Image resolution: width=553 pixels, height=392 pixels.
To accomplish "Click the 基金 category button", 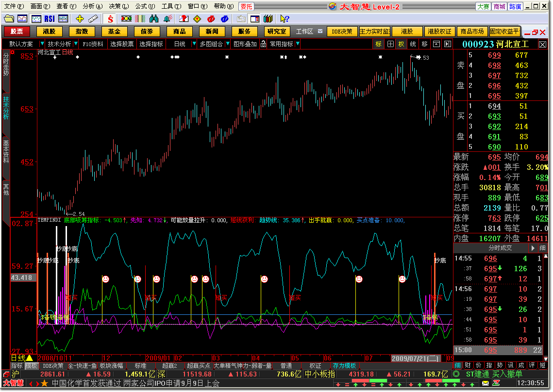I will pyautogui.click(x=114, y=32).
